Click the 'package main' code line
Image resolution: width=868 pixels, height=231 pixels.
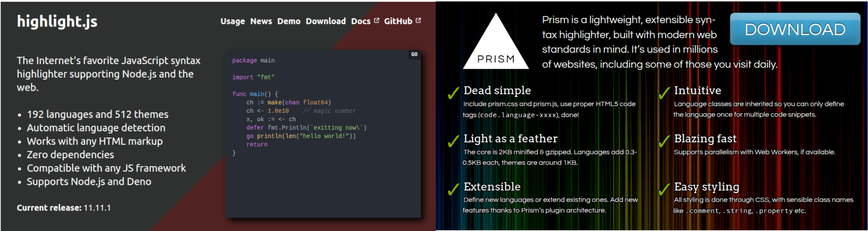click(253, 60)
